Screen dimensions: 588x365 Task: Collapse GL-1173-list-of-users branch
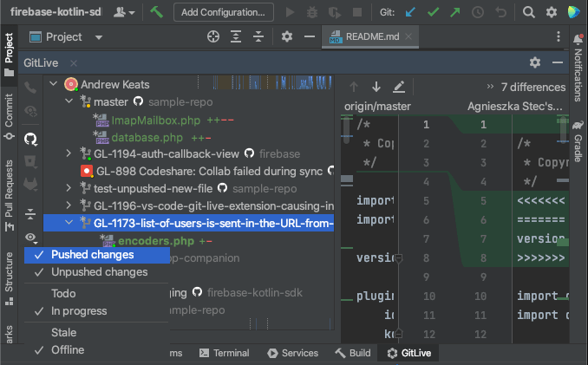pos(69,223)
